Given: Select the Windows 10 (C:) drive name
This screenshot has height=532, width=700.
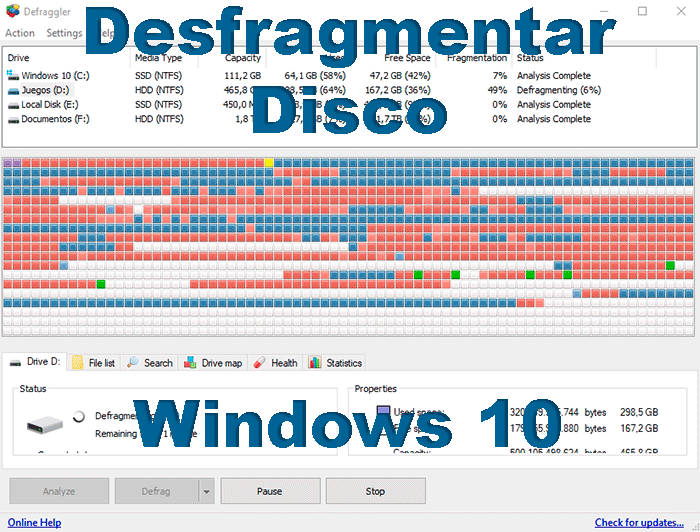Looking at the screenshot, I should pyautogui.click(x=55, y=76).
